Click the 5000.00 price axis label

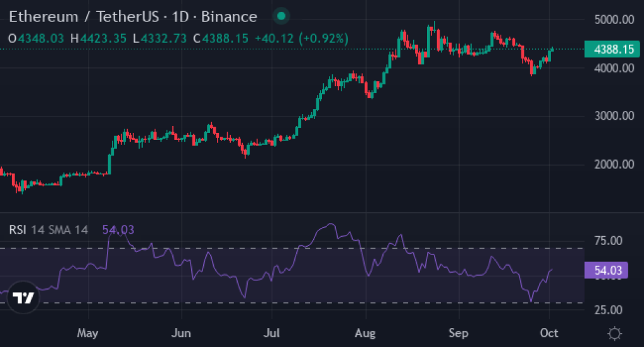click(613, 20)
